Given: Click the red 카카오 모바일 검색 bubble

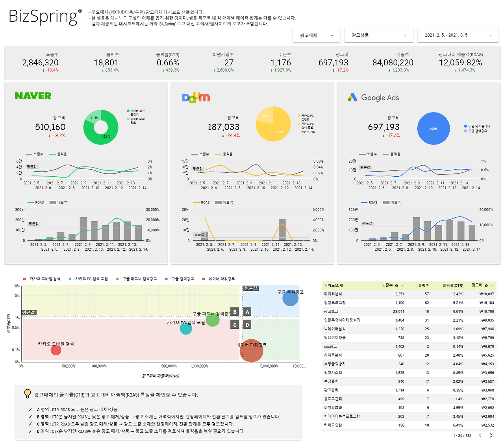Looking at the screenshot, I should pyautogui.click(x=56, y=350).
